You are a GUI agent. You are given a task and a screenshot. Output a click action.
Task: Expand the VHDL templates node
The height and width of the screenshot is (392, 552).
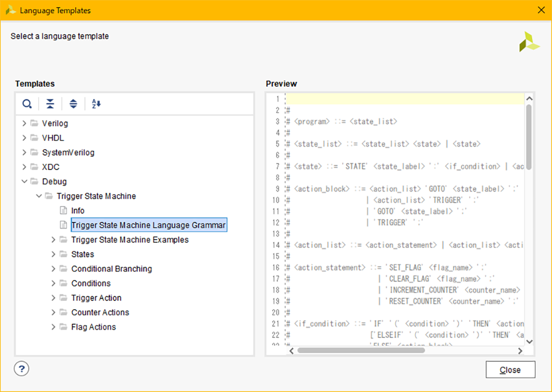point(24,137)
